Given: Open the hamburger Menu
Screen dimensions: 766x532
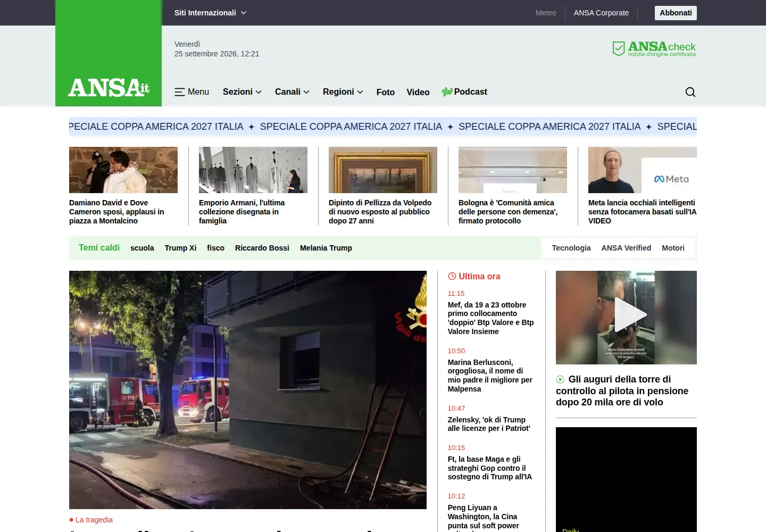Looking at the screenshot, I should pos(191,92).
